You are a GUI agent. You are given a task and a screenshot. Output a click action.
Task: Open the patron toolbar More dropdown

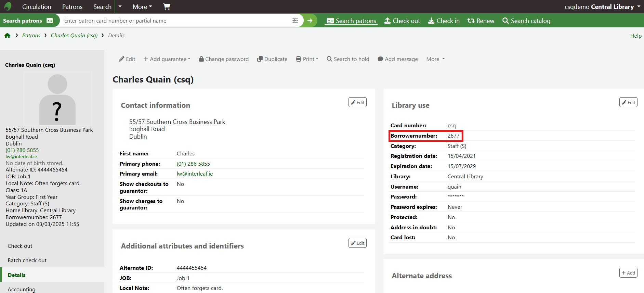pos(435,59)
